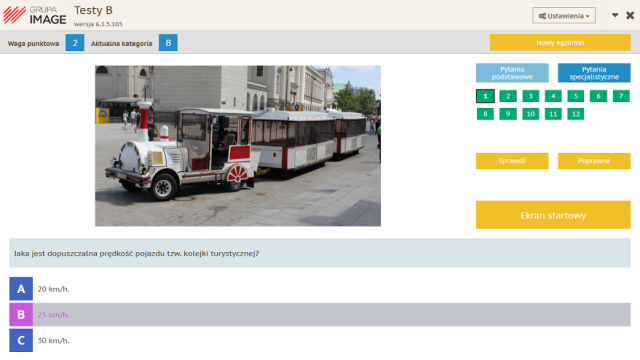Open question number 12

pyautogui.click(x=576, y=114)
